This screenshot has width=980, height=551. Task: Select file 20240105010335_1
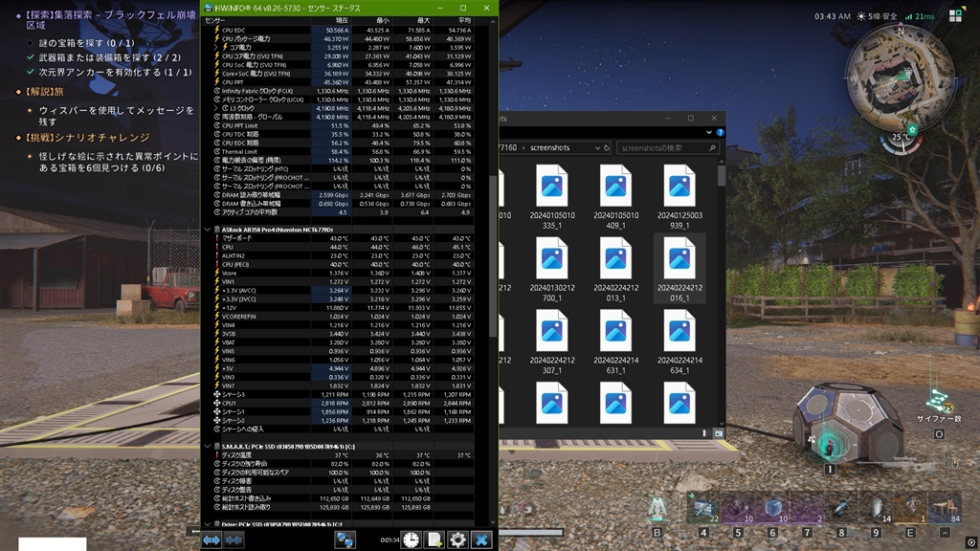552,196
